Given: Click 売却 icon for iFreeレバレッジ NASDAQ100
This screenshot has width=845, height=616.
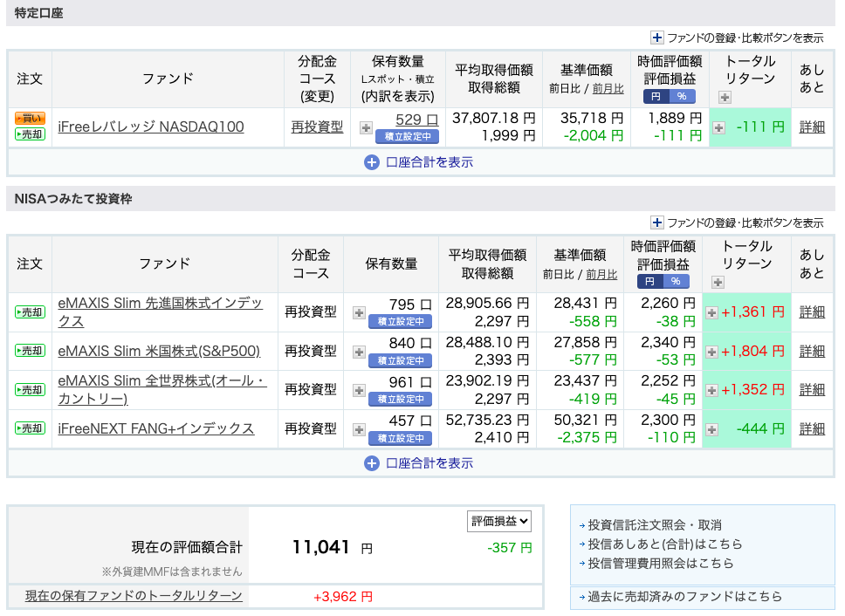Looking at the screenshot, I should click(x=30, y=134).
